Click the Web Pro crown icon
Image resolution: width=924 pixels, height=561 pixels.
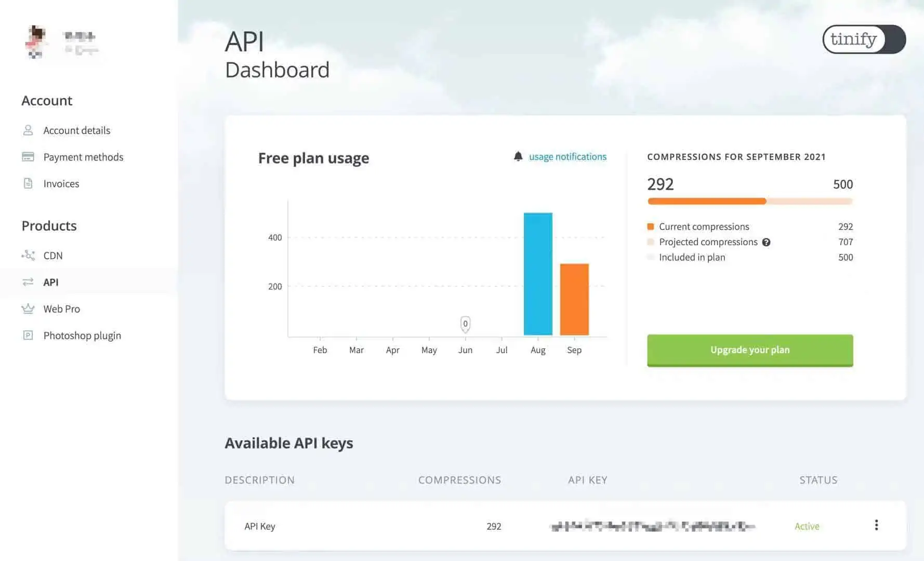(28, 309)
